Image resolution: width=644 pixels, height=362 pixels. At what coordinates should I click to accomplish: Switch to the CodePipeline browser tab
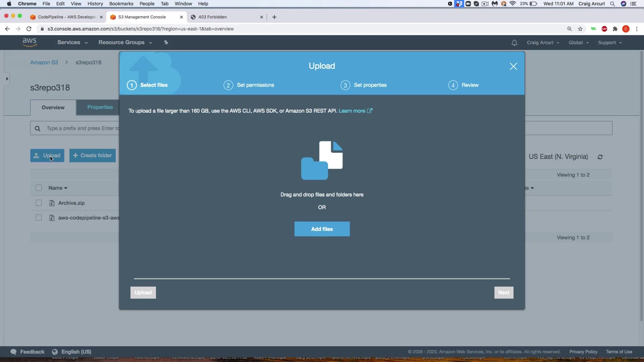click(66, 17)
